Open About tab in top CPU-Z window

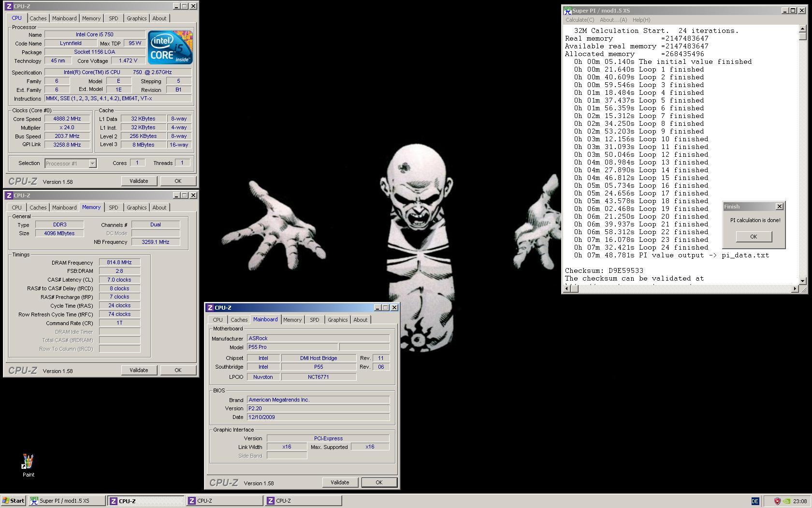pyautogui.click(x=159, y=18)
